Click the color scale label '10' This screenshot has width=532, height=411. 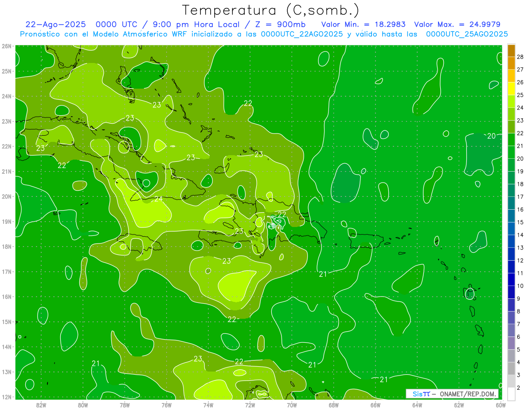point(520,286)
